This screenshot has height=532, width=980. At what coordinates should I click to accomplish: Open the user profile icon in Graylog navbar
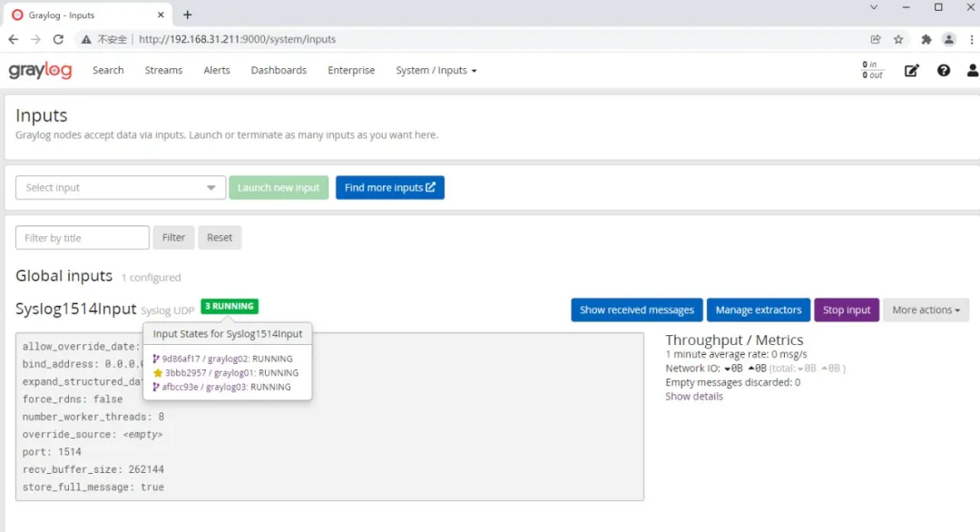point(973,71)
